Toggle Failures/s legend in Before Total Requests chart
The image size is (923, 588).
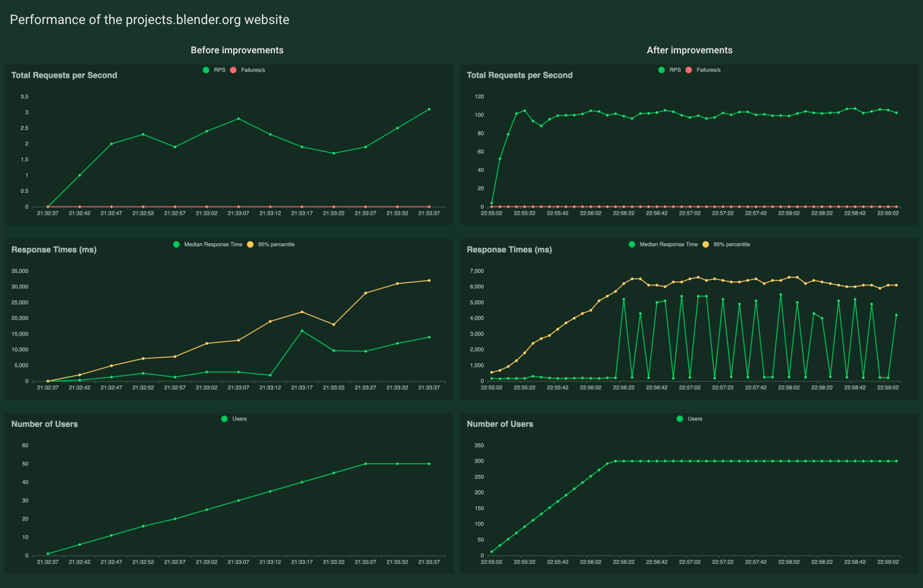pyautogui.click(x=248, y=70)
